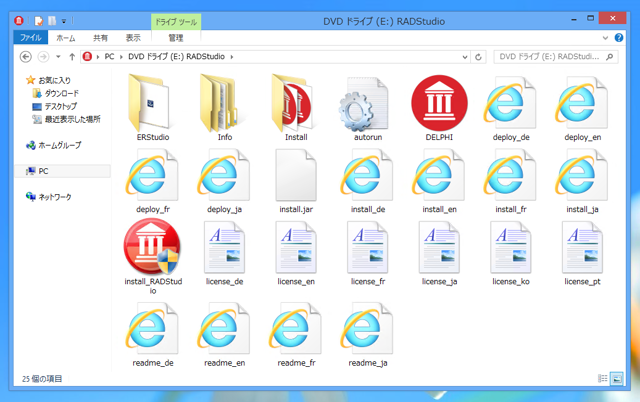Open the Help question mark icon
Image resolution: width=640 pixels, height=402 pixels.
[x=619, y=38]
